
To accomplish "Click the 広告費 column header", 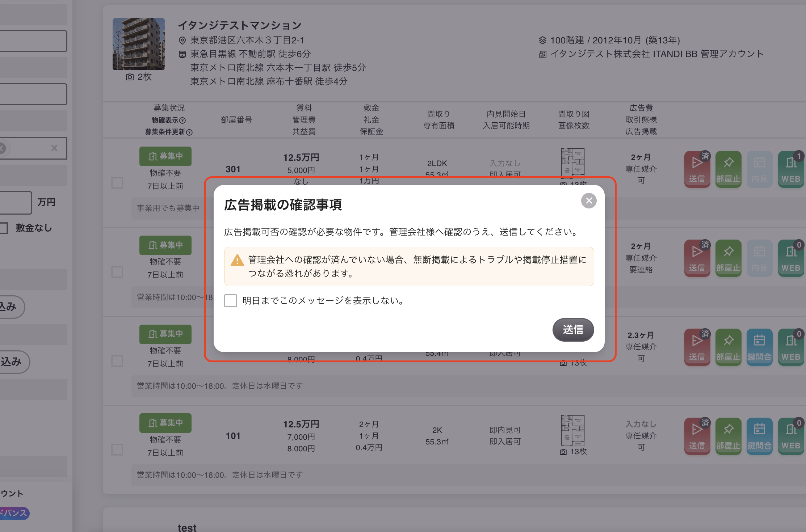I will (x=641, y=108).
